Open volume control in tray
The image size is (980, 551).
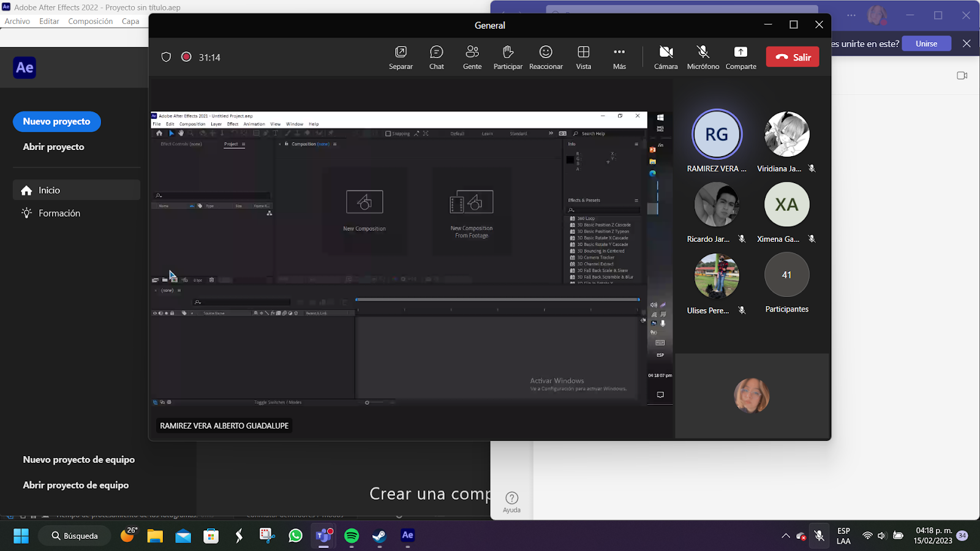(882, 536)
